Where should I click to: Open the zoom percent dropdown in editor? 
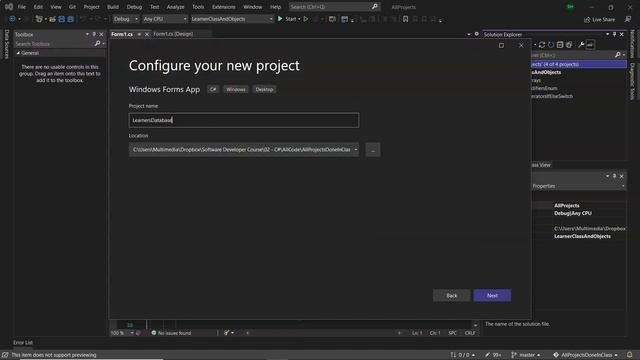point(131,333)
